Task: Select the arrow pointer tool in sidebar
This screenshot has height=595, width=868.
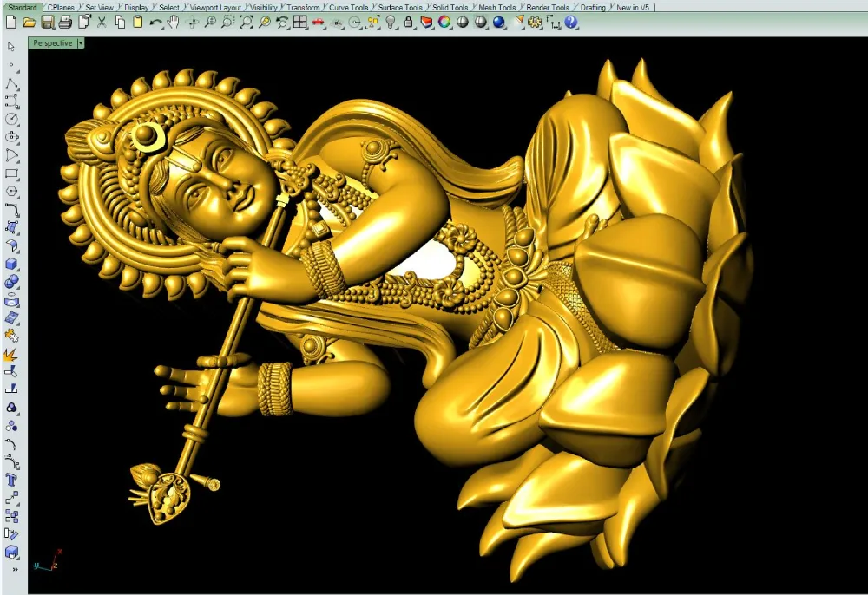Action: tap(11, 47)
